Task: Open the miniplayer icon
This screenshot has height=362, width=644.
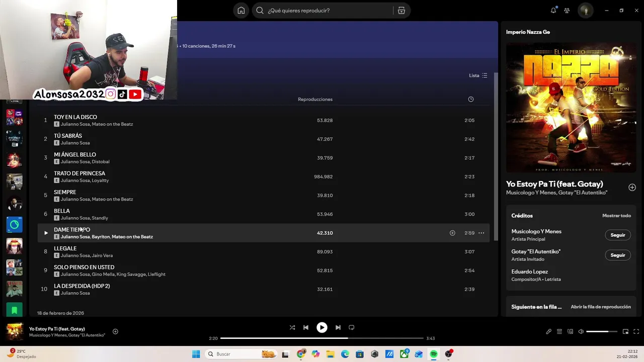Action: tap(625, 331)
